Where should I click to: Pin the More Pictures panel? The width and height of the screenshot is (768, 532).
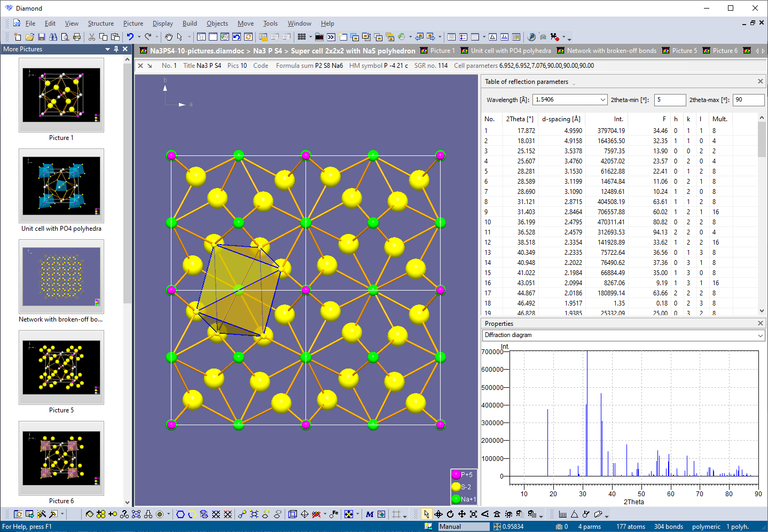[116, 49]
